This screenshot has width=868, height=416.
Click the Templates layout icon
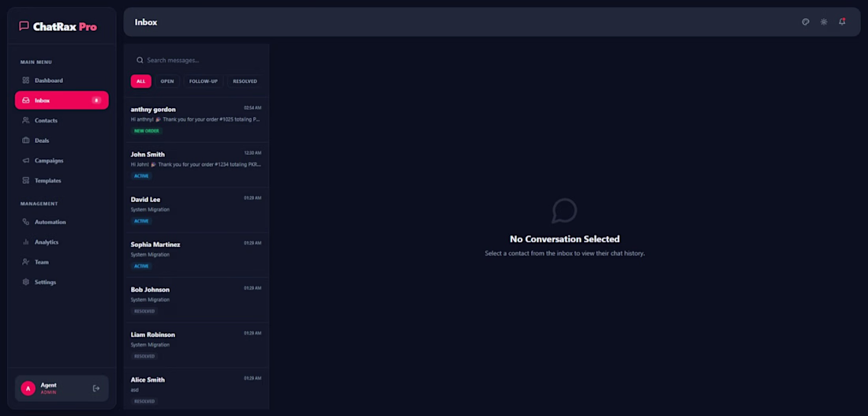[x=25, y=181]
